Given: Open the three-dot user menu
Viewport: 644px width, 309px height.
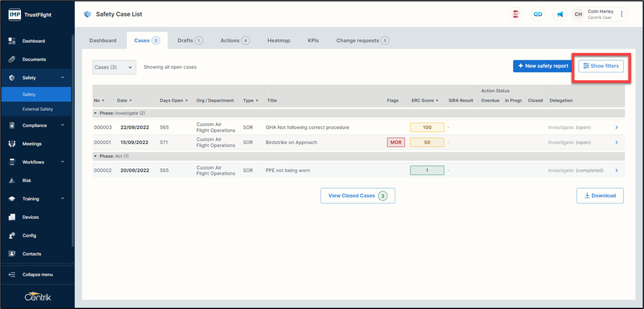Looking at the screenshot, I should [x=622, y=14].
